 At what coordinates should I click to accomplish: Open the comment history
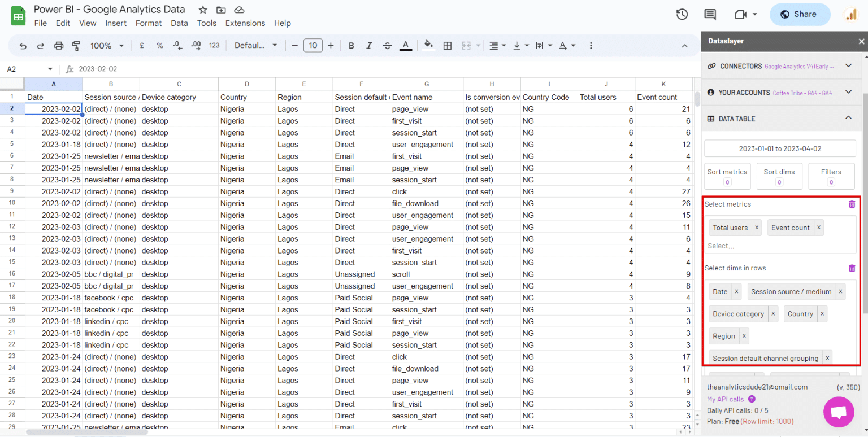(710, 15)
